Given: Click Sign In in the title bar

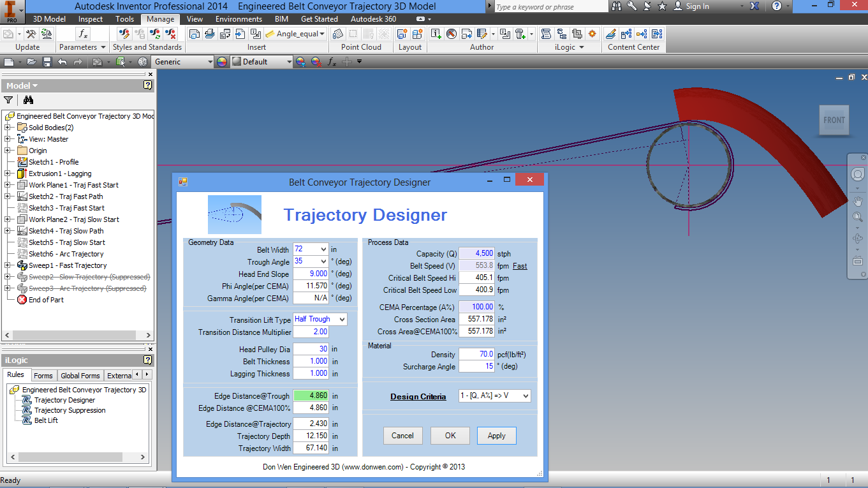Looking at the screenshot, I should [x=697, y=6].
